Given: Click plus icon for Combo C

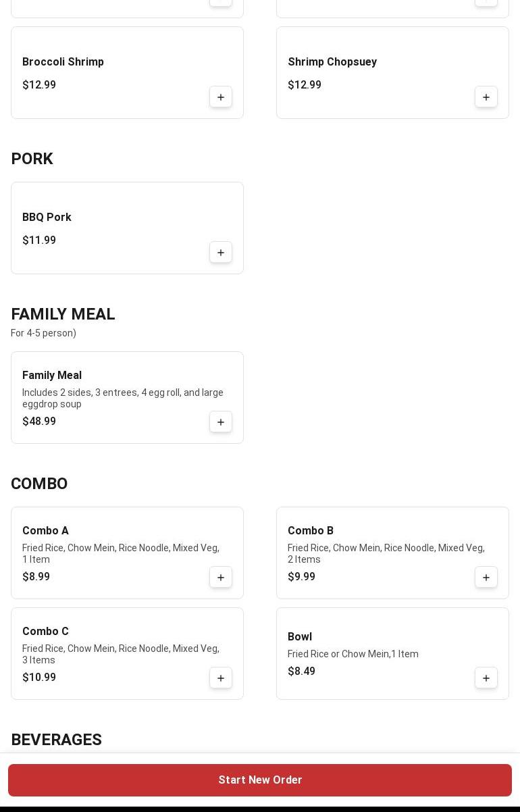Looking at the screenshot, I should pyautogui.click(x=221, y=678).
